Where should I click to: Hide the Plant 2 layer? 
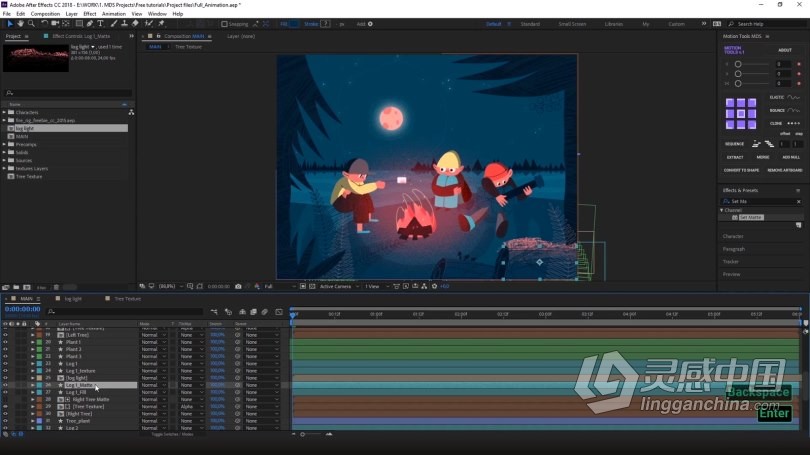(x=5, y=349)
